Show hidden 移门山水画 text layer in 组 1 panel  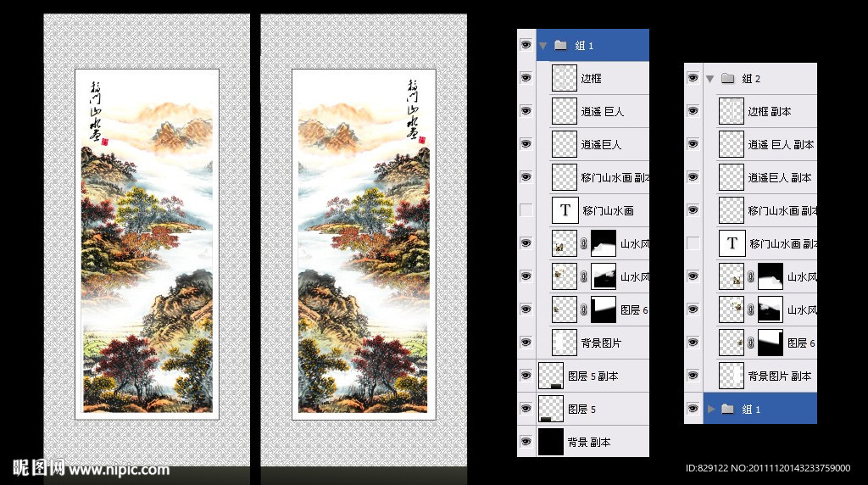(x=526, y=210)
